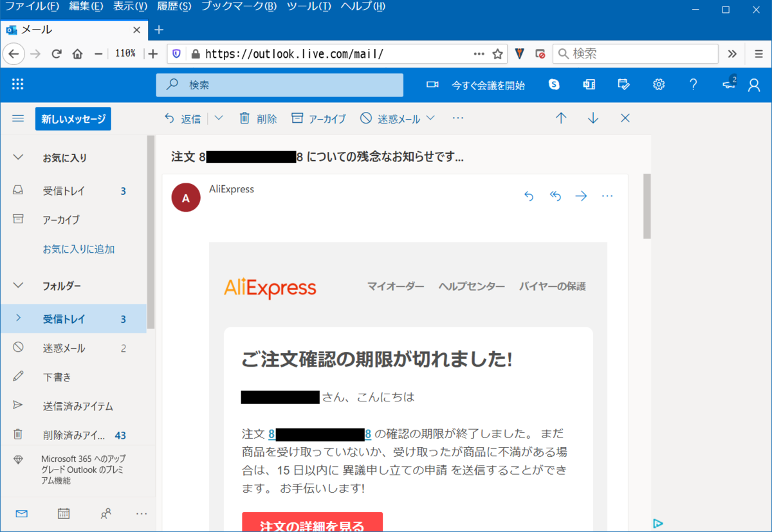Click the red order details button
Viewport: 772px width, 532px height.
[312, 522]
